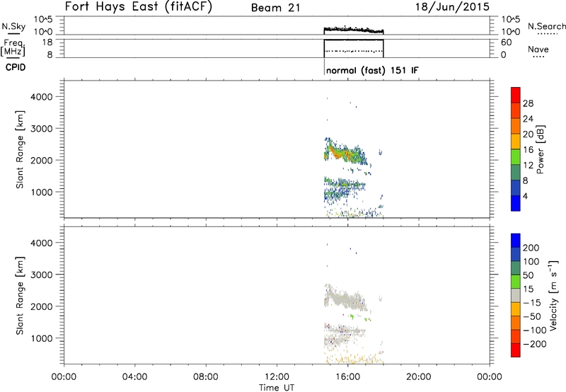
Task: Click the '12:00' time tick label
Action: click(277, 377)
